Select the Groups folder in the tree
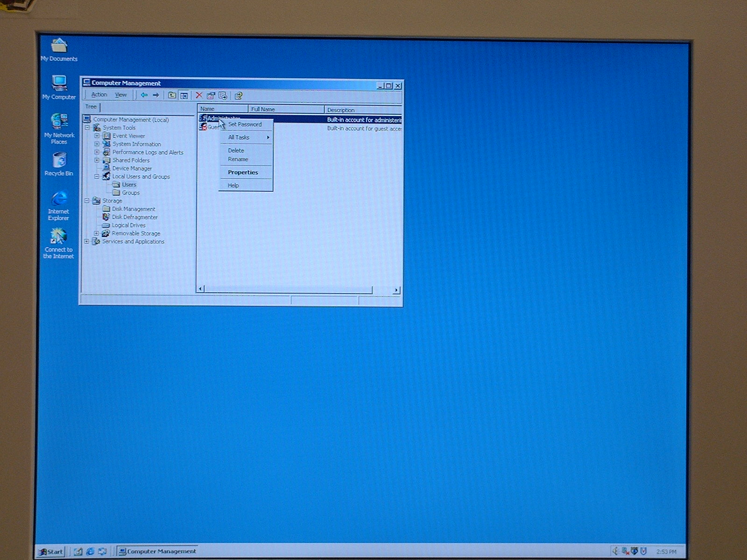Viewport: 747px width, 560px height. coord(130,193)
